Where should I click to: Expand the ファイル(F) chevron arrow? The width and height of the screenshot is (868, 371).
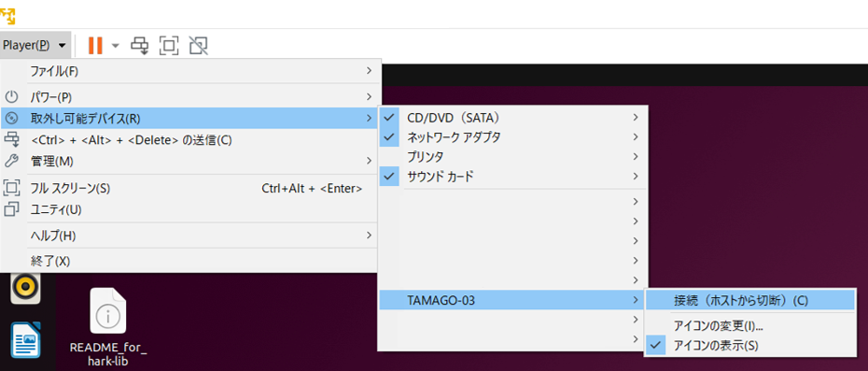[x=370, y=71]
